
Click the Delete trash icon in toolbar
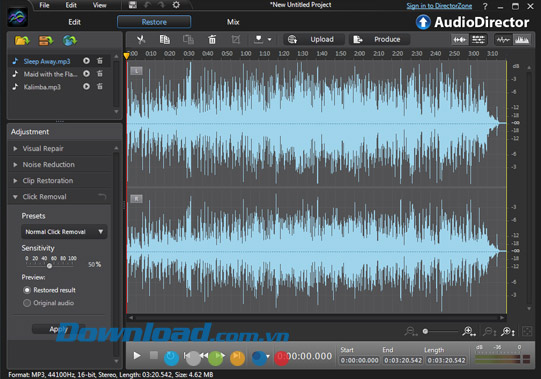(212, 39)
